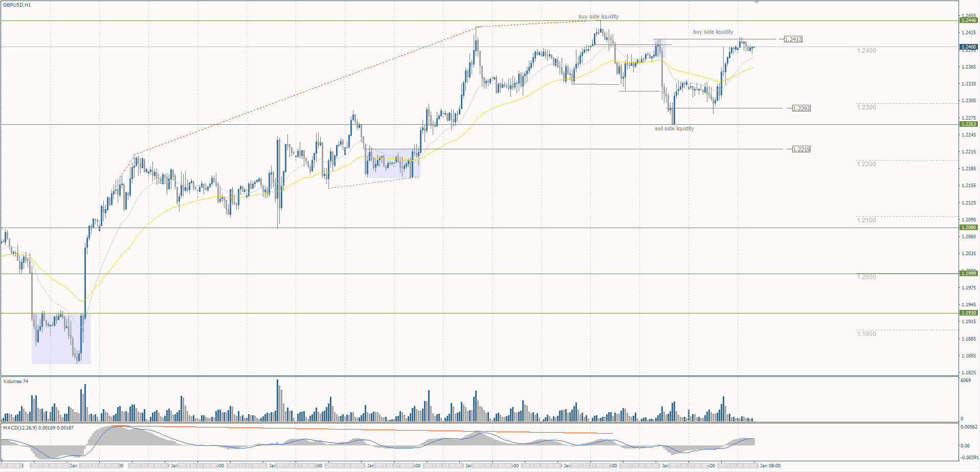Viewport: 980px width, 472px height.
Task: Click the 1.2219 price label box
Action: 801,149
